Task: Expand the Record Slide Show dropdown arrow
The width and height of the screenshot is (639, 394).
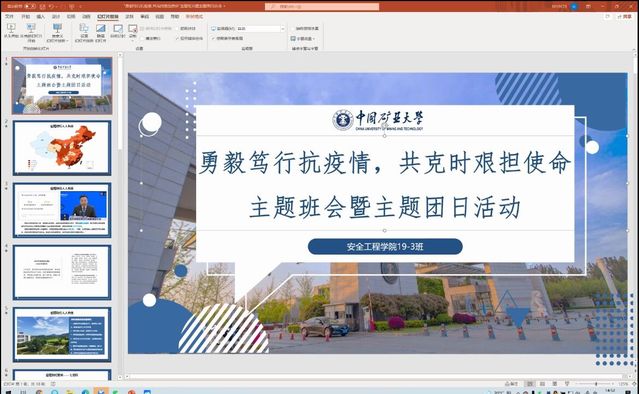Action: tap(132, 41)
